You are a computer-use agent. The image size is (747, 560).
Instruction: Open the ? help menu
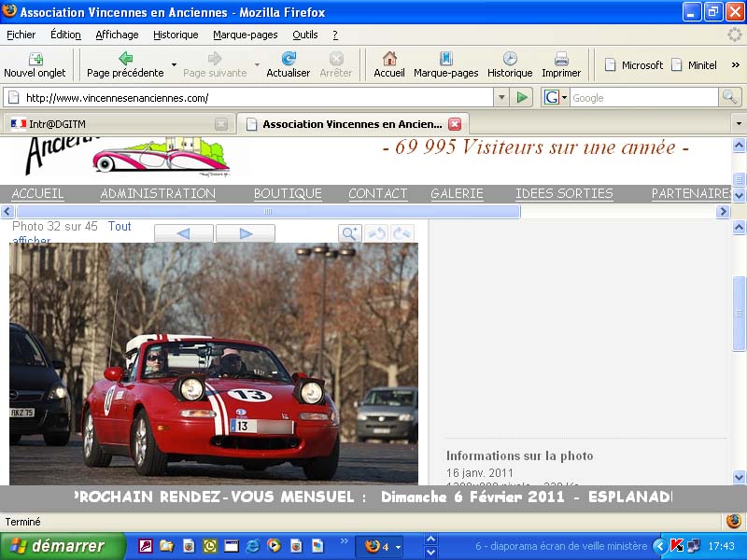click(335, 35)
